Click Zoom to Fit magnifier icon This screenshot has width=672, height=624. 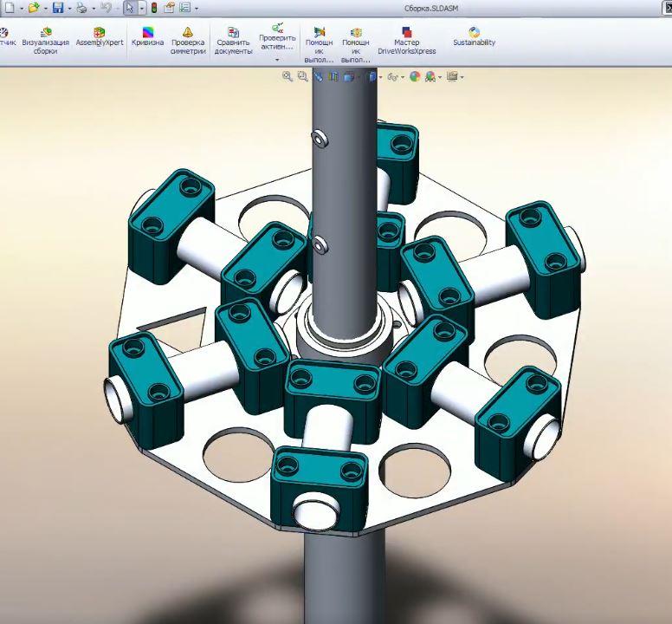[x=288, y=76]
